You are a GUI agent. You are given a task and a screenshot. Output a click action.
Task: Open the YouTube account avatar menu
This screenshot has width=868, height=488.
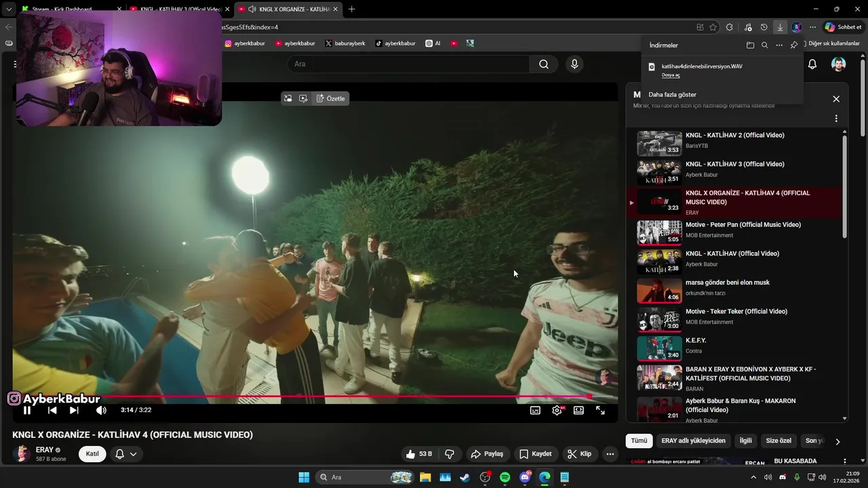point(839,64)
